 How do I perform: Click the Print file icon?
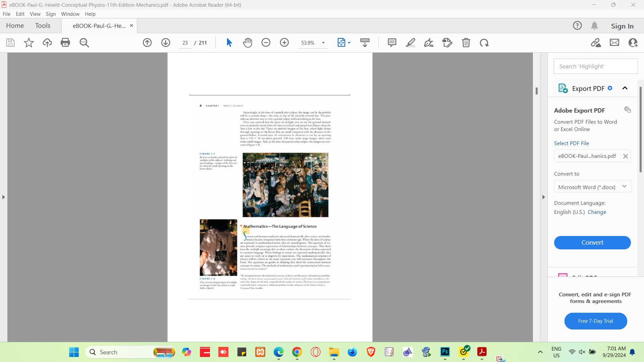[65, 43]
